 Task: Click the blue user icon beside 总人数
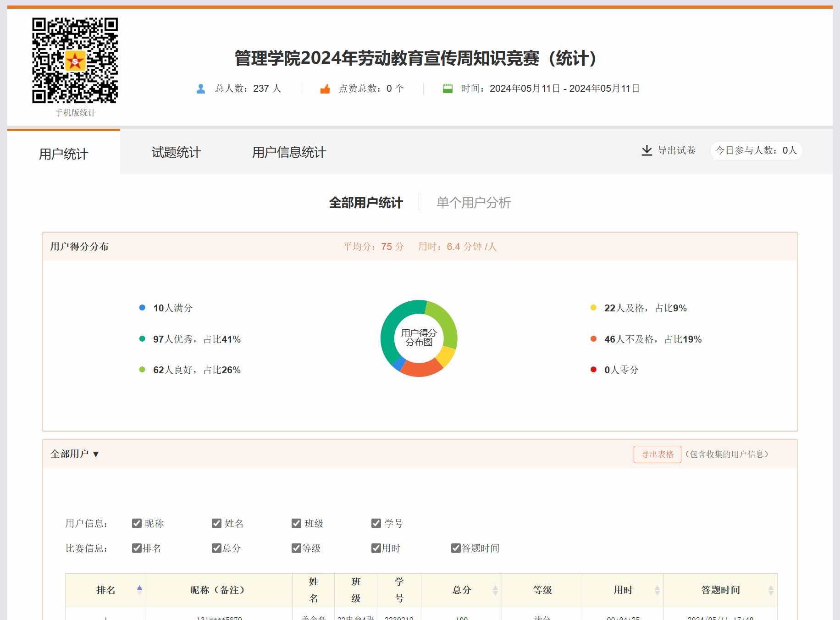[x=200, y=89]
